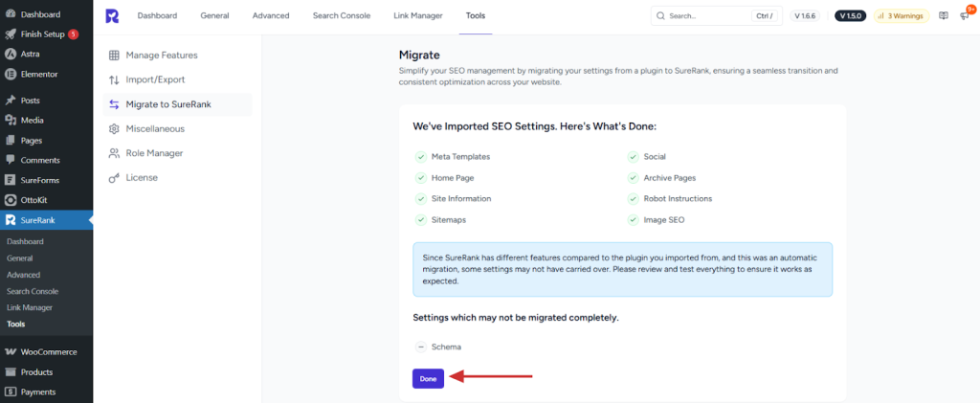The width and height of the screenshot is (980, 403).
Task: Click the Manage Features grid icon
Action: tap(114, 56)
